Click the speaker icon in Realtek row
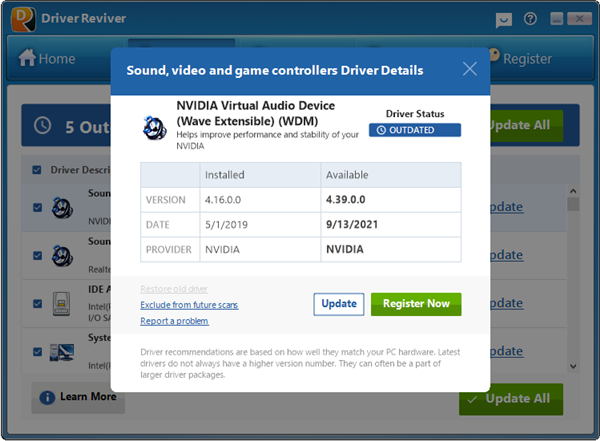 (x=62, y=256)
